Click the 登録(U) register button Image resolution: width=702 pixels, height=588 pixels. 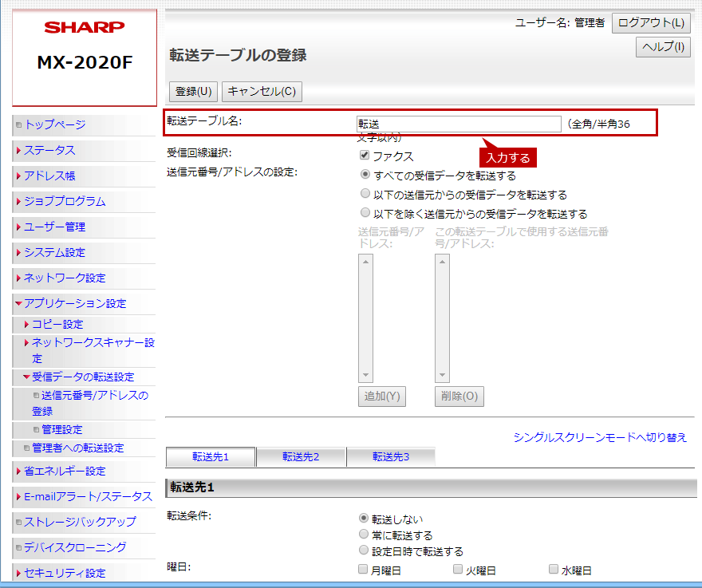(x=193, y=92)
